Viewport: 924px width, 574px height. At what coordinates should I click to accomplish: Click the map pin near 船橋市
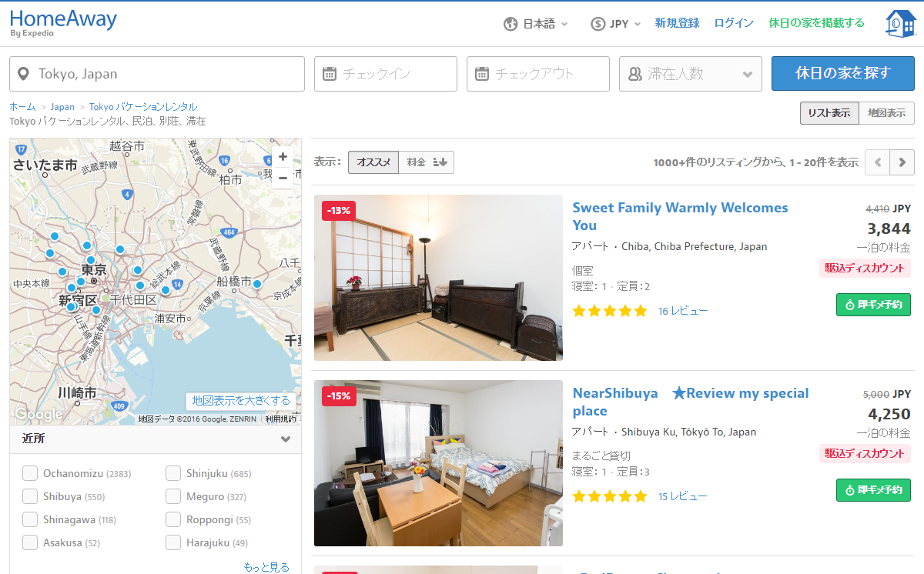coord(256,284)
